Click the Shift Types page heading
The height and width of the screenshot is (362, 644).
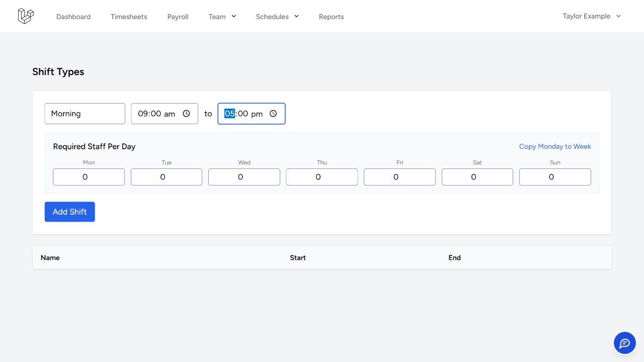tap(58, 72)
